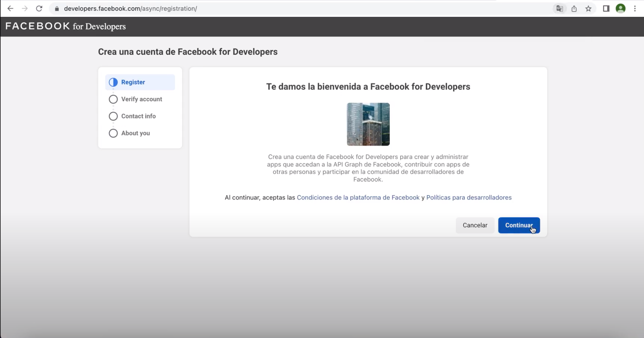
Task: Open the Register step
Action: click(x=140, y=82)
